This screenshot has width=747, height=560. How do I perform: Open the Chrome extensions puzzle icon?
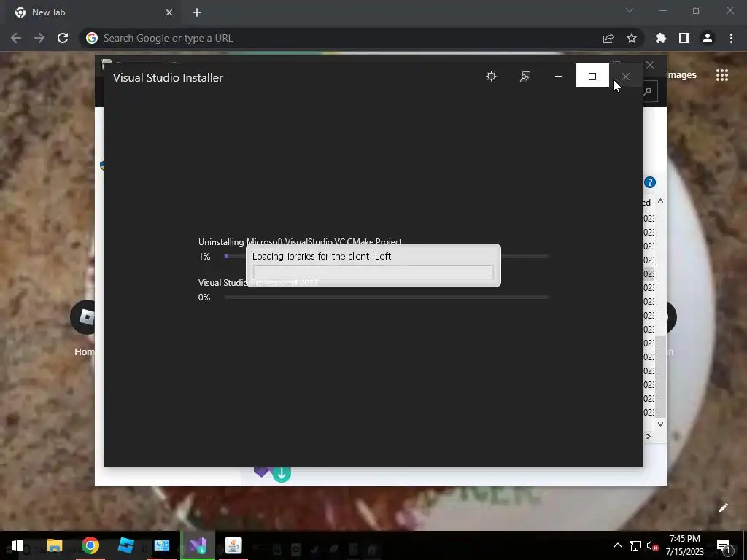click(x=661, y=38)
